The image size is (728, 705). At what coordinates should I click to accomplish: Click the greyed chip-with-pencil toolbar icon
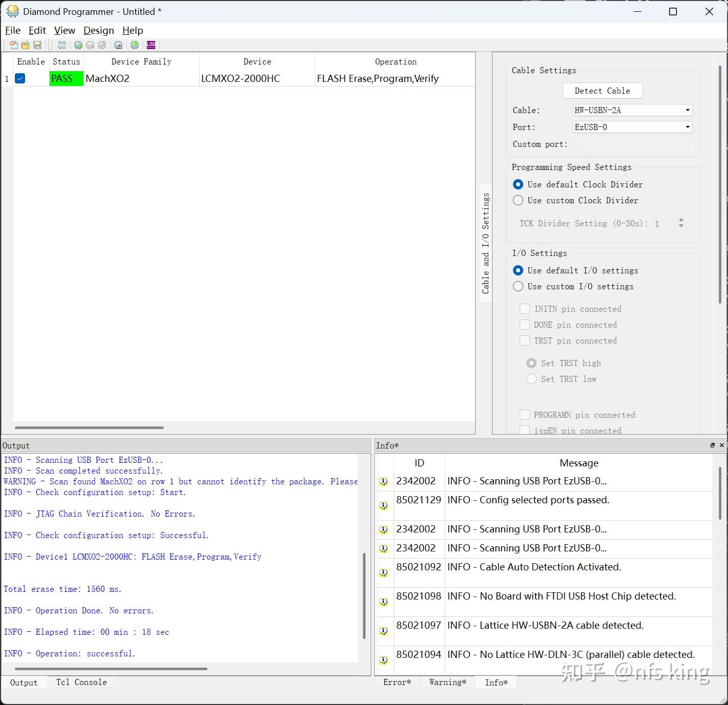click(102, 45)
